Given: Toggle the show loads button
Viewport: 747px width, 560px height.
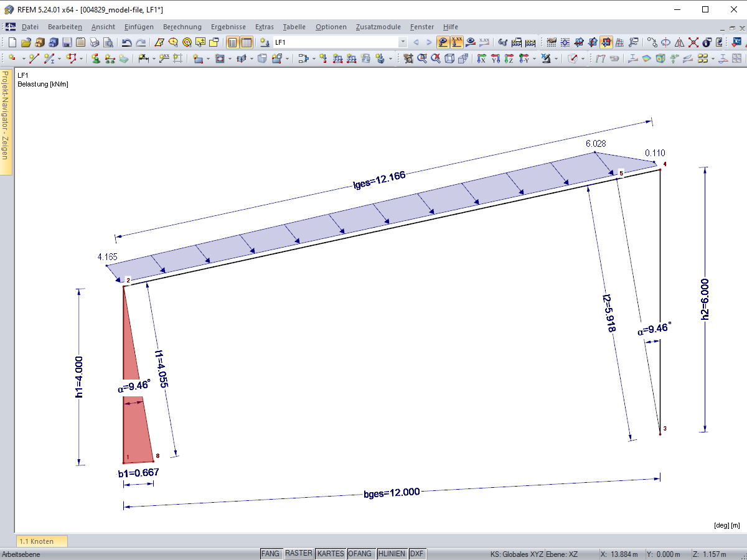Looking at the screenshot, I should point(443,42).
